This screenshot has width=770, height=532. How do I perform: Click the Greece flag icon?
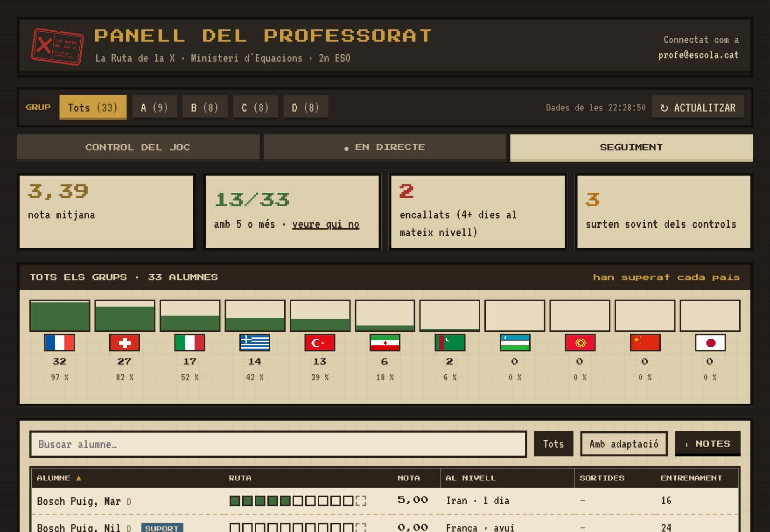point(254,343)
